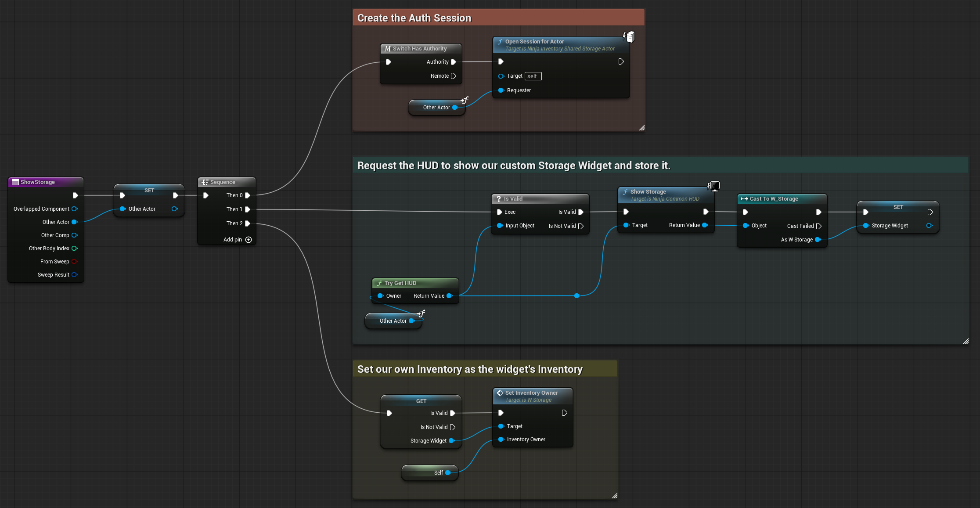The image size is (980, 508).
Task: Click the Cast To W_Storage cast icon
Action: [x=744, y=199]
